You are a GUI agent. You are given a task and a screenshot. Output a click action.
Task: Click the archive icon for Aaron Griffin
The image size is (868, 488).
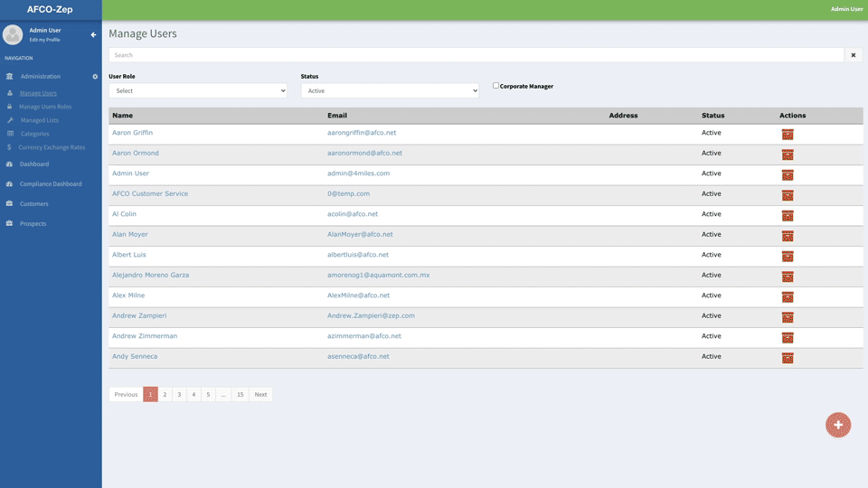[788, 135]
